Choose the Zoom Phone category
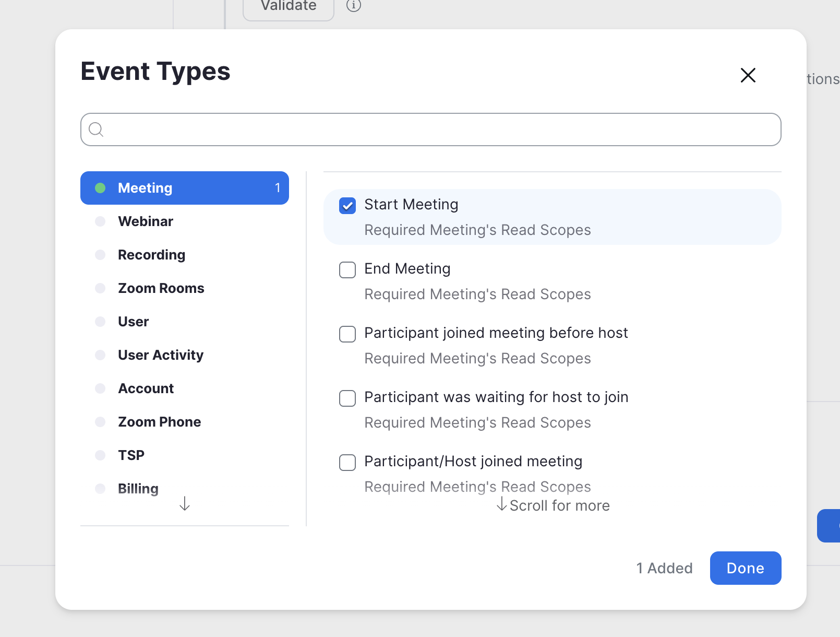Screen dimensions: 840x637 pos(159,422)
